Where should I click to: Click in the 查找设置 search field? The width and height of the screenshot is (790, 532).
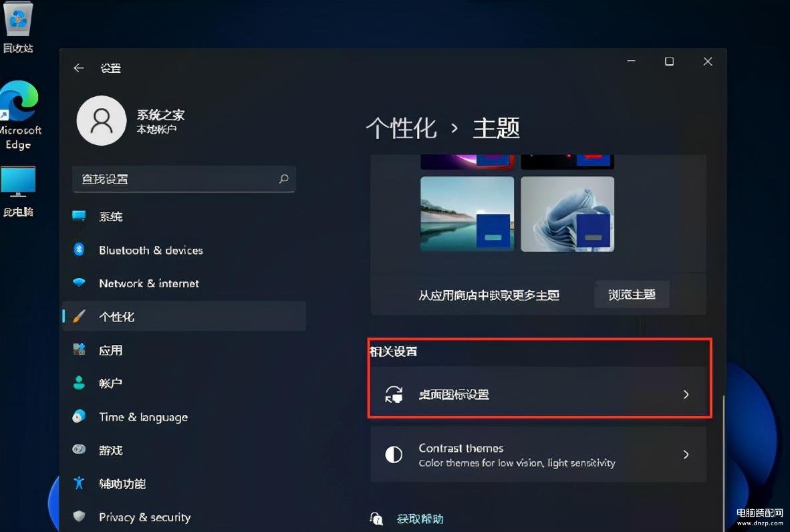(184, 179)
